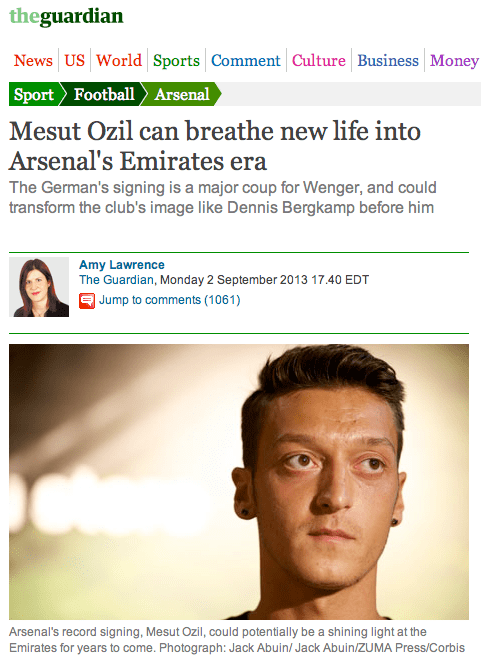Screen dimensions: 481x664
Task: Go to the Money section
Action: tap(454, 61)
